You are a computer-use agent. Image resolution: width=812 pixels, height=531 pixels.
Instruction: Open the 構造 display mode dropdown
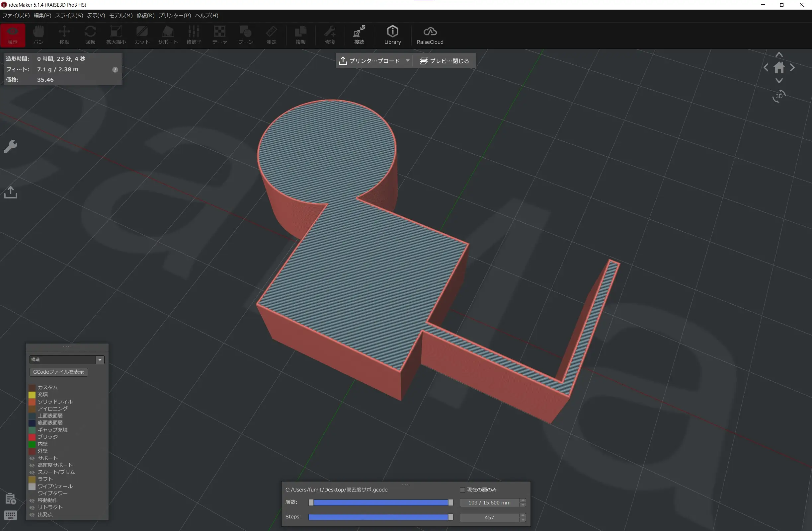pyautogui.click(x=100, y=359)
